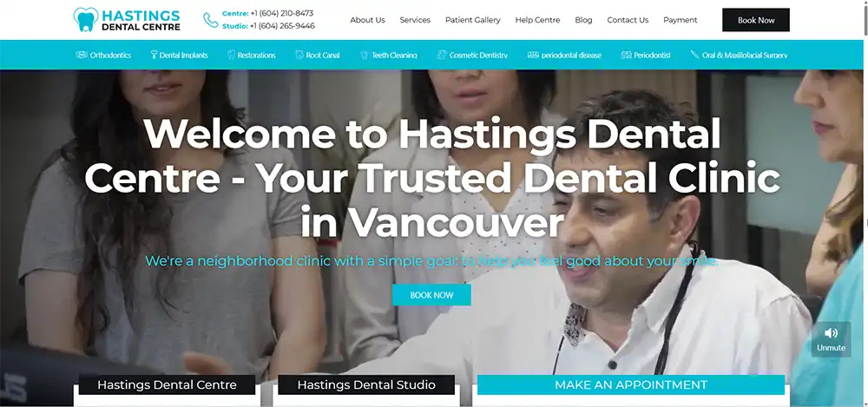Click the Dental Implants icon
868x407 pixels.
153,55
